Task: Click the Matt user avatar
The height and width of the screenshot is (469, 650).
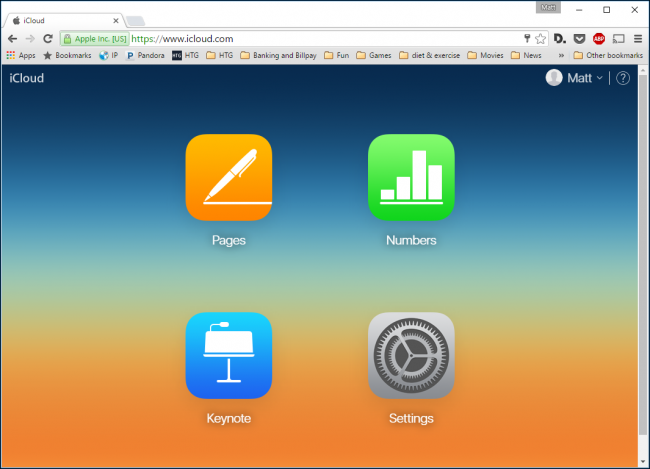Action: click(x=554, y=78)
